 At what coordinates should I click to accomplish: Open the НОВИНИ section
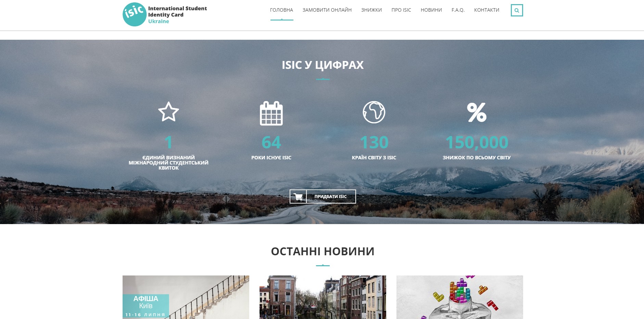point(431,10)
